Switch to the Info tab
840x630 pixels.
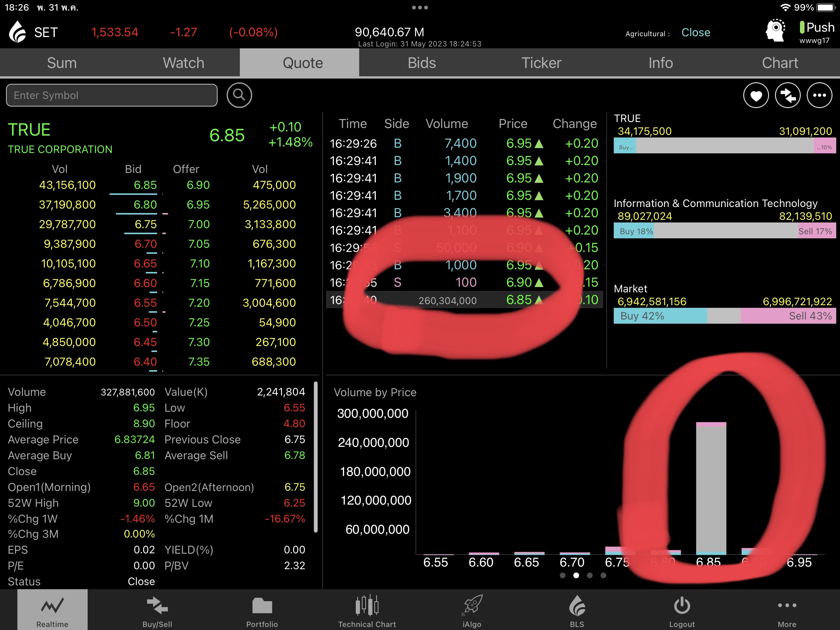click(x=660, y=63)
